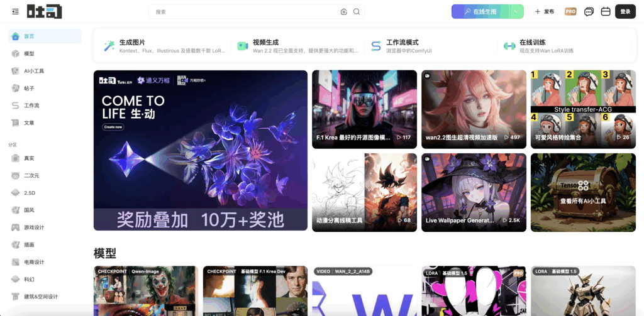Click the 工作流 sidebar icon
Image resolution: width=644 pixels, height=316 pixels.
coord(16,106)
